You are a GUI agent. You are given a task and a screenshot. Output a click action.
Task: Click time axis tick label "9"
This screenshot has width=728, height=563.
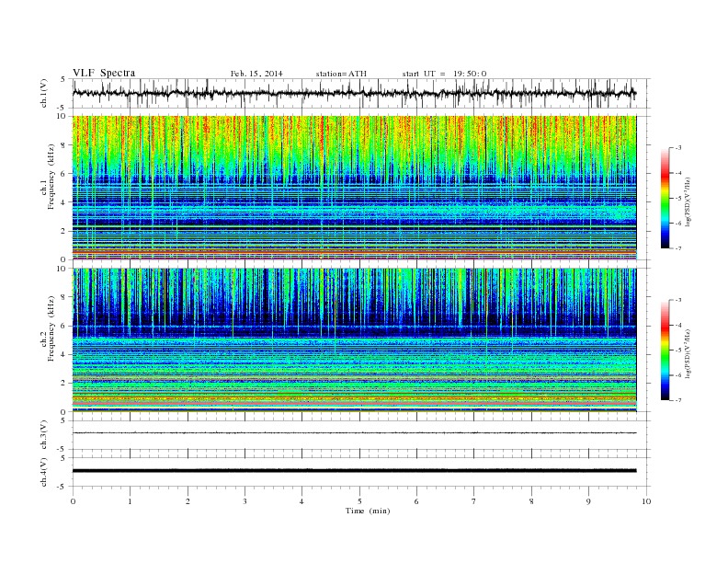click(588, 501)
